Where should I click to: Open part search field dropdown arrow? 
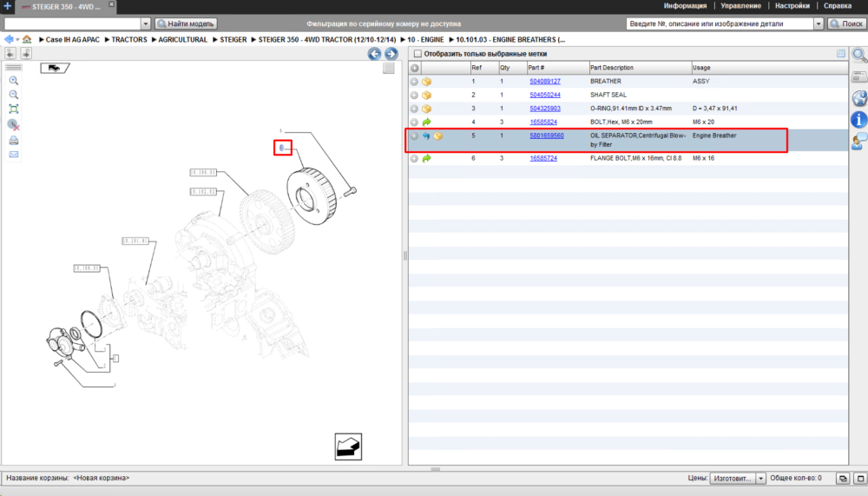(x=819, y=23)
